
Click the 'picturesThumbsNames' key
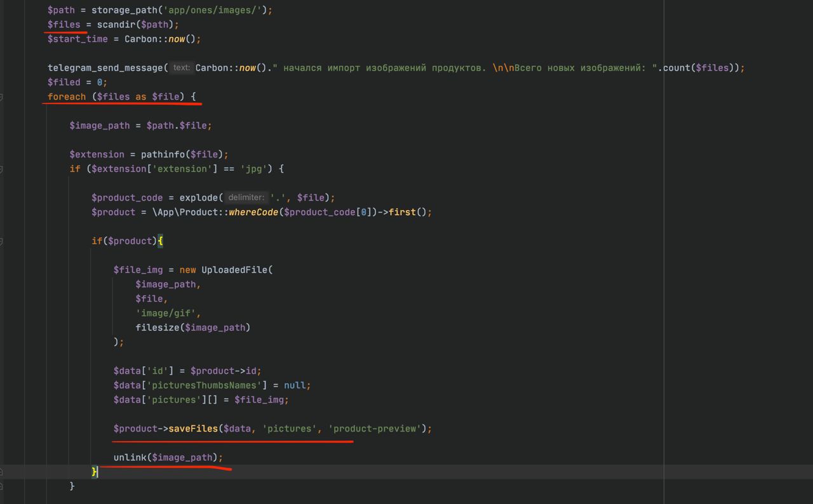point(205,385)
